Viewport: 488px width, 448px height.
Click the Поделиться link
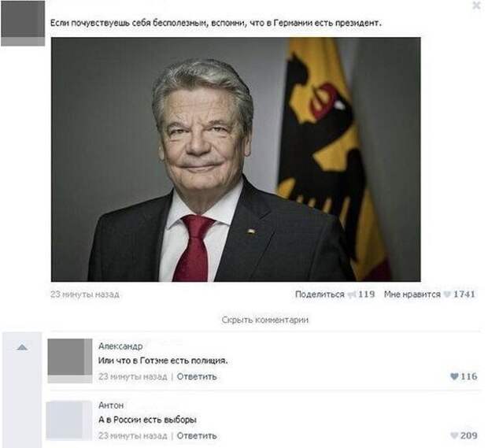pos(320,294)
